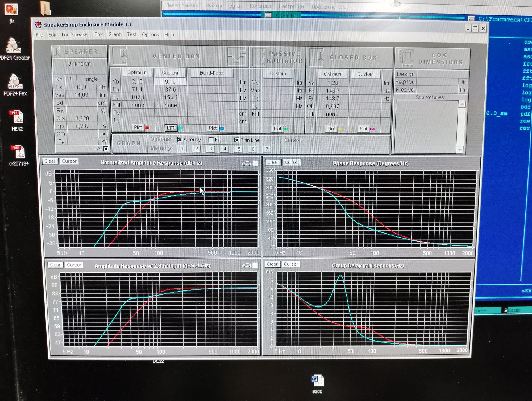Click car icon on Normalized Amplitude Response graph
The height and width of the screenshot is (401, 532).
pyautogui.click(x=246, y=163)
